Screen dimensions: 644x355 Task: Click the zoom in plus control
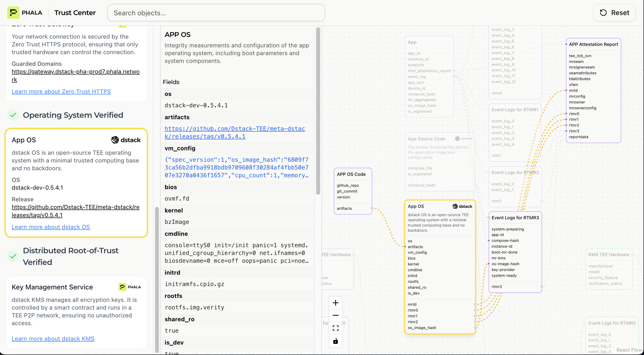[336, 303]
